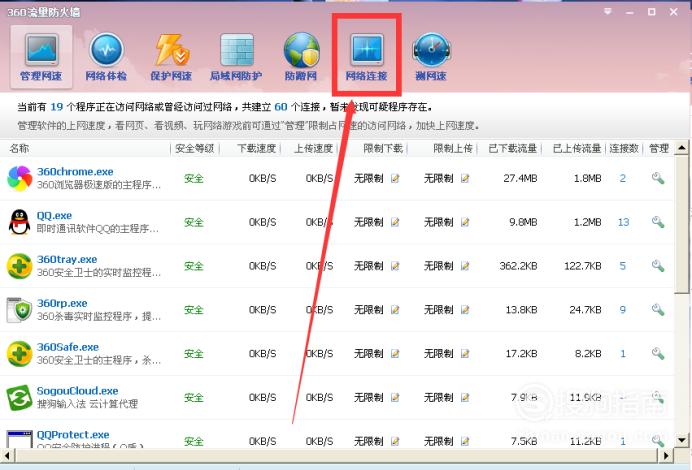Open the SogouCloud.exe process link
This screenshot has width=692, height=470.
coord(77,391)
